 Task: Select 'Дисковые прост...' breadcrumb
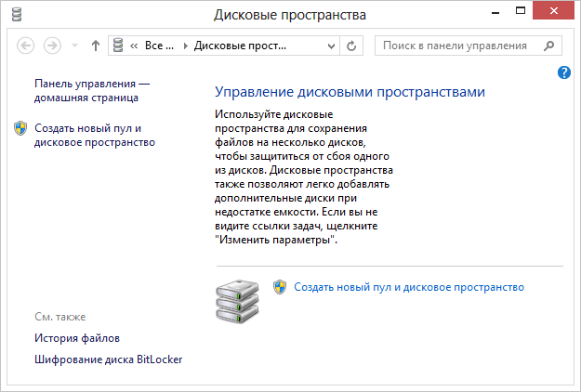tap(240, 46)
